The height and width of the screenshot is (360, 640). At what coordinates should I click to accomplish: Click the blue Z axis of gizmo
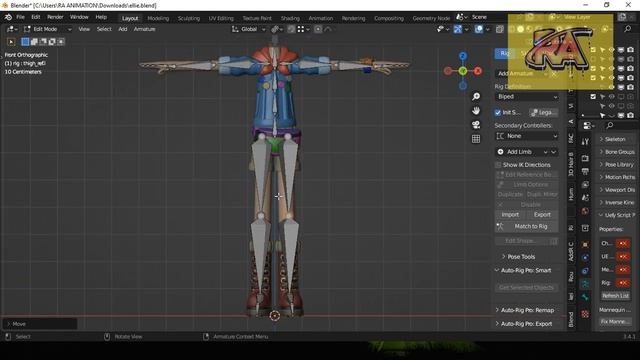tap(462, 56)
